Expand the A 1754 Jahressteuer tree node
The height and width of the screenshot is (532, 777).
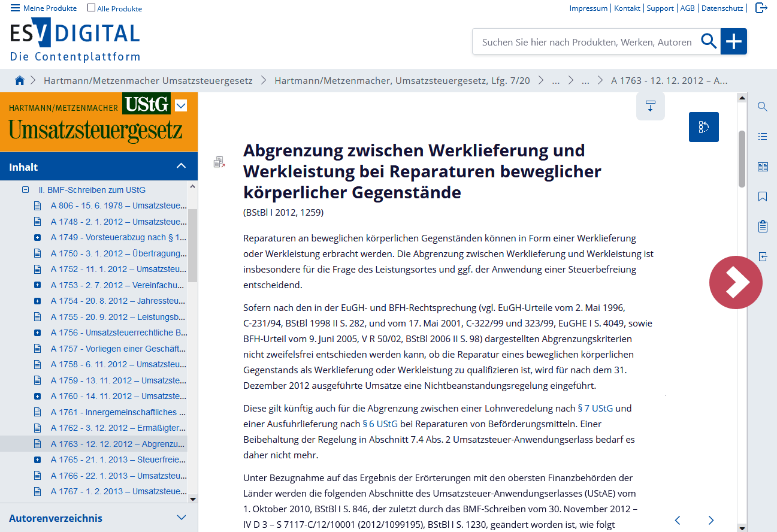coord(37,301)
